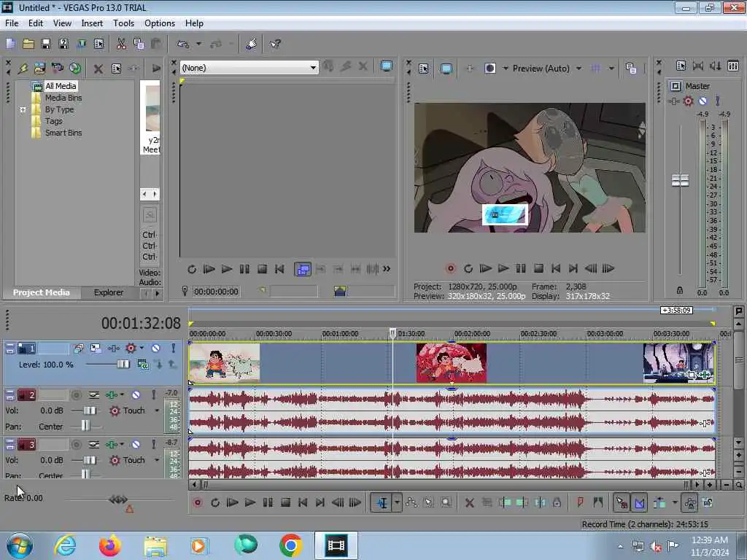747x560 pixels.
Task: Click the Insert Marker flag icon
Action: (x=580, y=502)
